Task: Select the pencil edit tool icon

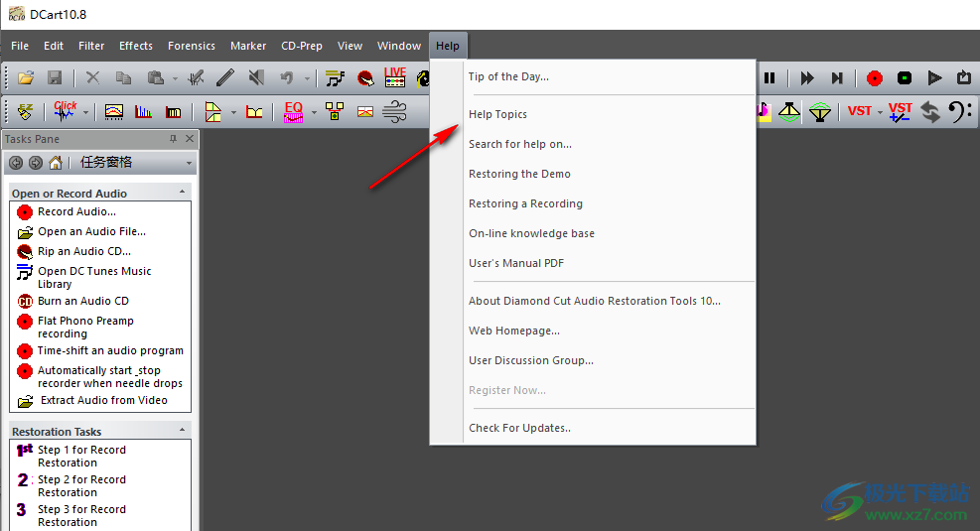Action: coord(225,78)
